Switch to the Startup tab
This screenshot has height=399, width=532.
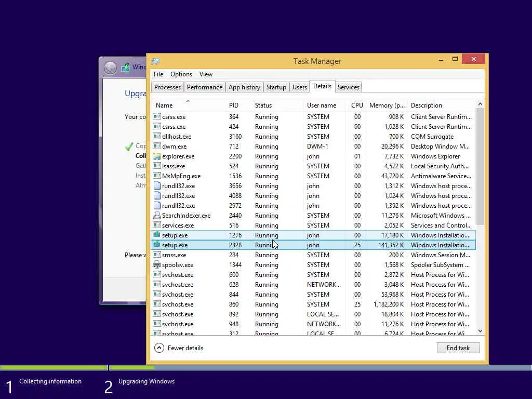pyautogui.click(x=276, y=87)
